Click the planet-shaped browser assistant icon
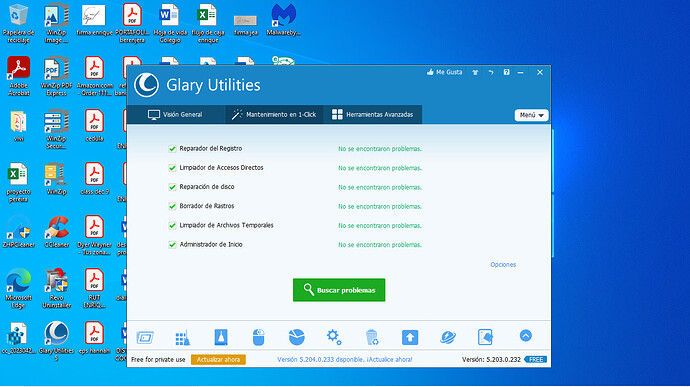690x387 pixels. click(448, 338)
